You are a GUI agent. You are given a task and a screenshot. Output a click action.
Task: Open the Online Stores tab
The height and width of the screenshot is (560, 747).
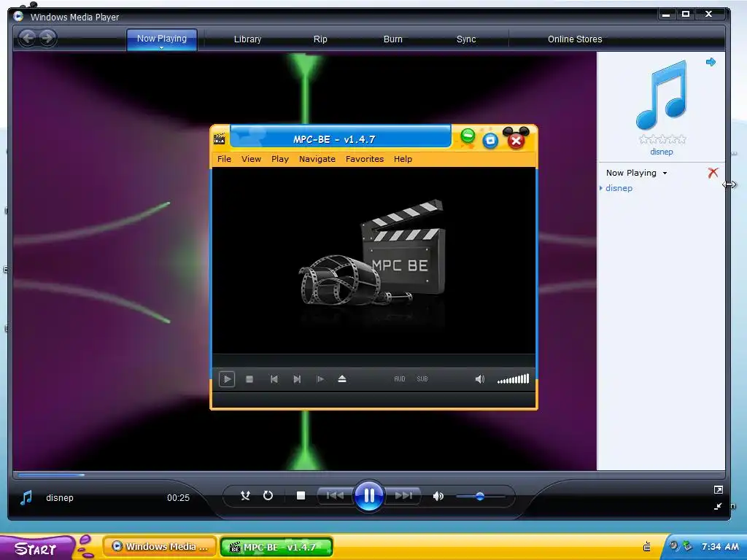(575, 39)
